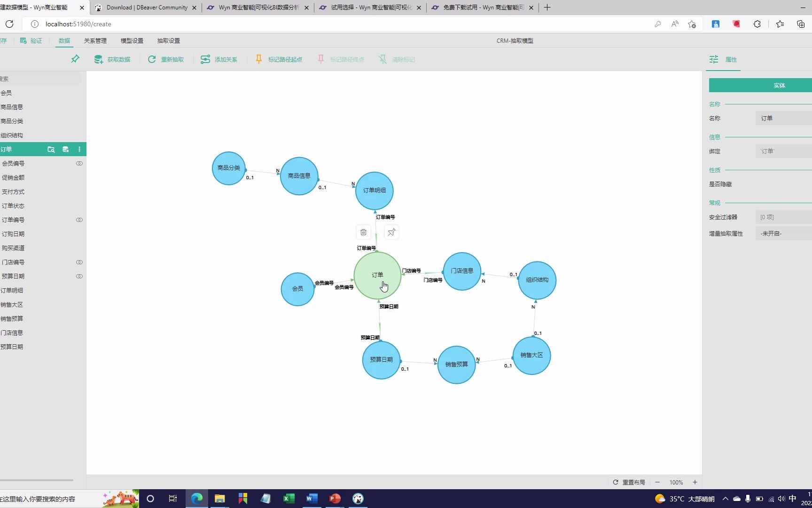Click the green 实体 header button

tap(760, 85)
